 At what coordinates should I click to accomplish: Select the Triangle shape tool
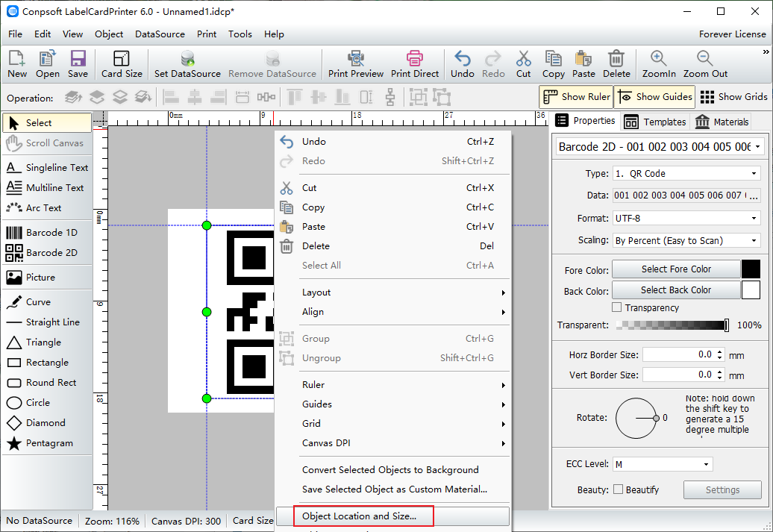47,342
